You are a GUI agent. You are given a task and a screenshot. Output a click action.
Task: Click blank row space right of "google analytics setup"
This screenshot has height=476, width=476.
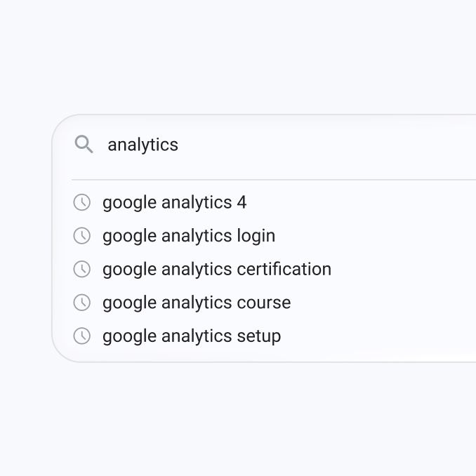tap(379, 336)
